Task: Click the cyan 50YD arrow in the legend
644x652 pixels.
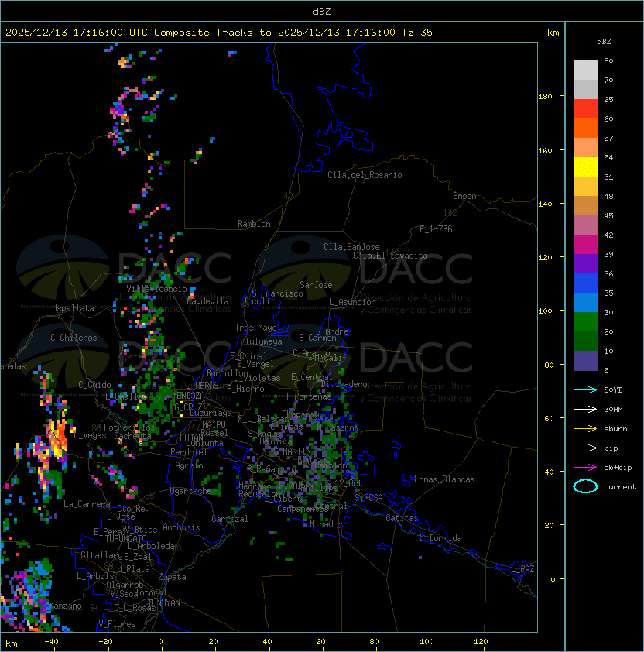Action: tap(585, 390)
